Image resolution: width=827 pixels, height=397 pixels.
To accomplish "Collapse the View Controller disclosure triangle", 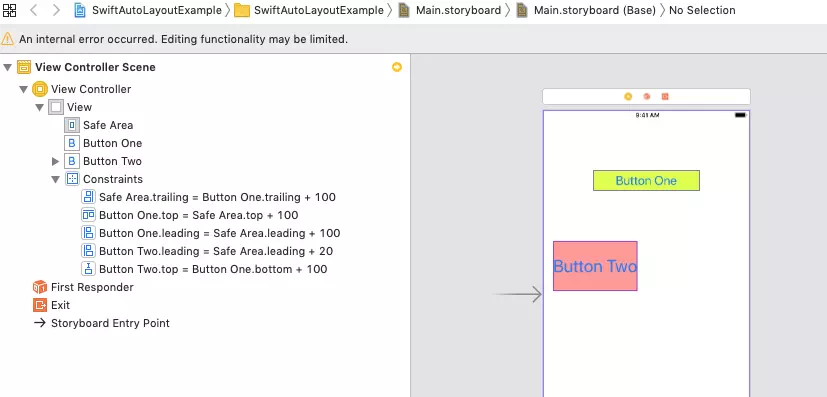I will click(23, 90).
